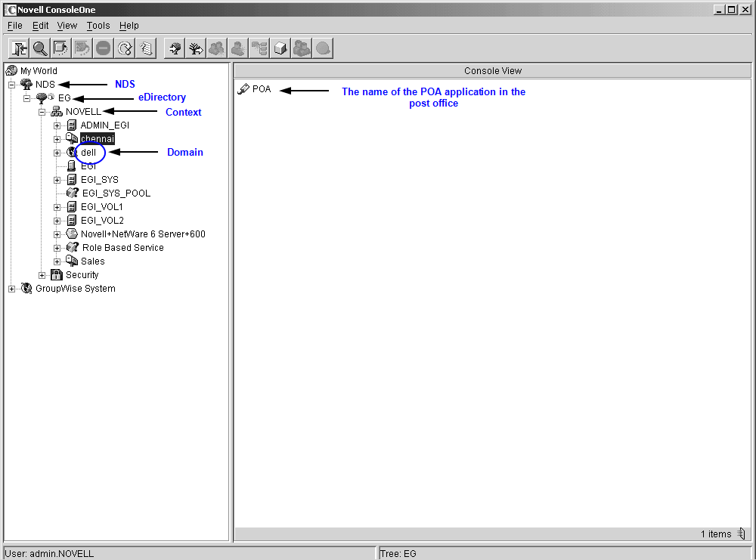Viewport: 756px width, 560px height.
Task: Click the Console View header
Action: click(x=493, y=71)
